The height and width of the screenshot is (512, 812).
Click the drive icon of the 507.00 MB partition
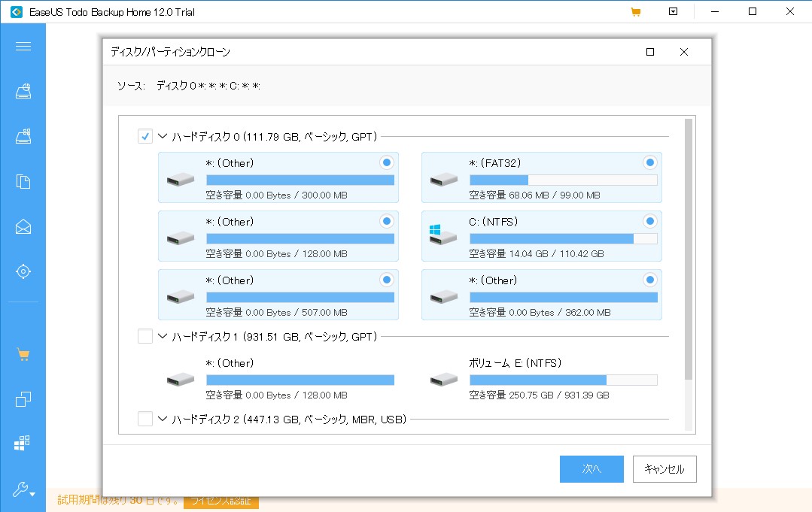(180, 297)
